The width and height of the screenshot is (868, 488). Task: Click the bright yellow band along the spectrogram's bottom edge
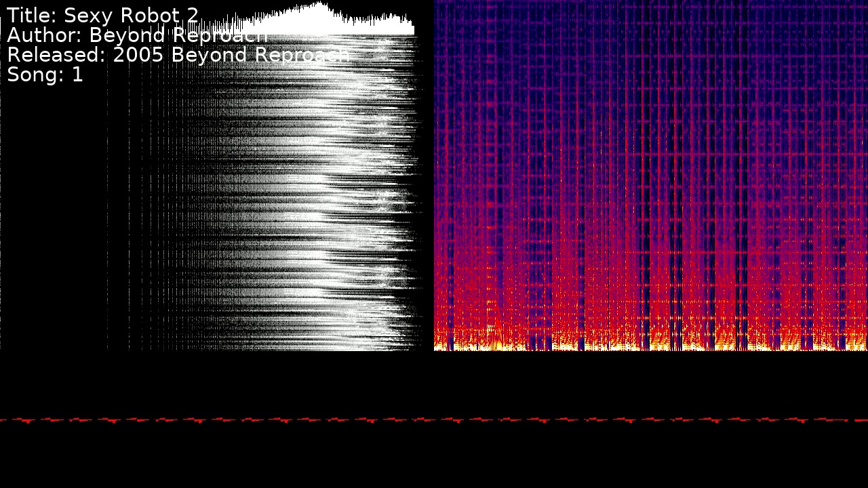(x=651, y=347)
